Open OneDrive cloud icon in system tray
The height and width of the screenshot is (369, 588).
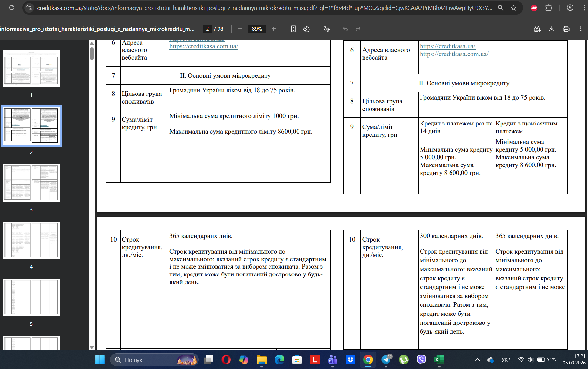[491, 360]
